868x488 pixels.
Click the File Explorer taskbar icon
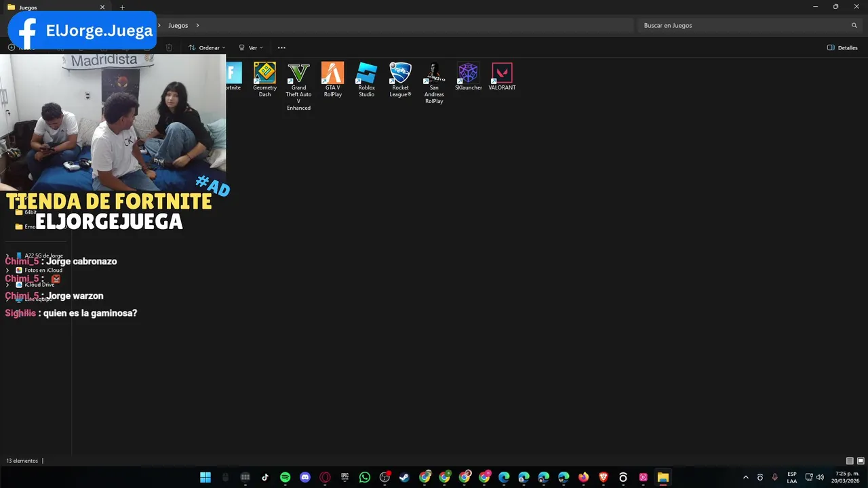click(663, 477)
